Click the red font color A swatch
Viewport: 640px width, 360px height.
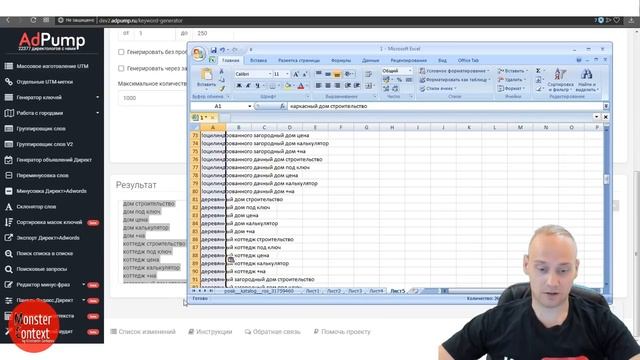301,86
